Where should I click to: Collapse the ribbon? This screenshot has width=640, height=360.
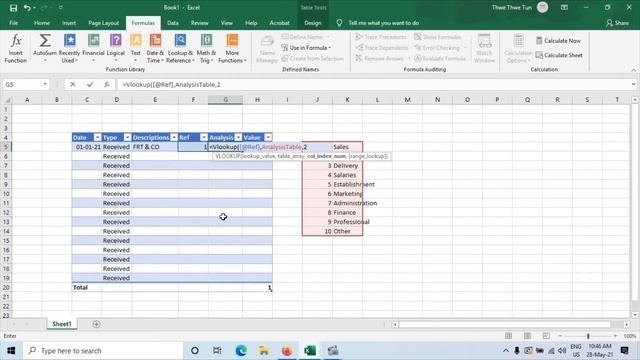[x=633, y=70]
